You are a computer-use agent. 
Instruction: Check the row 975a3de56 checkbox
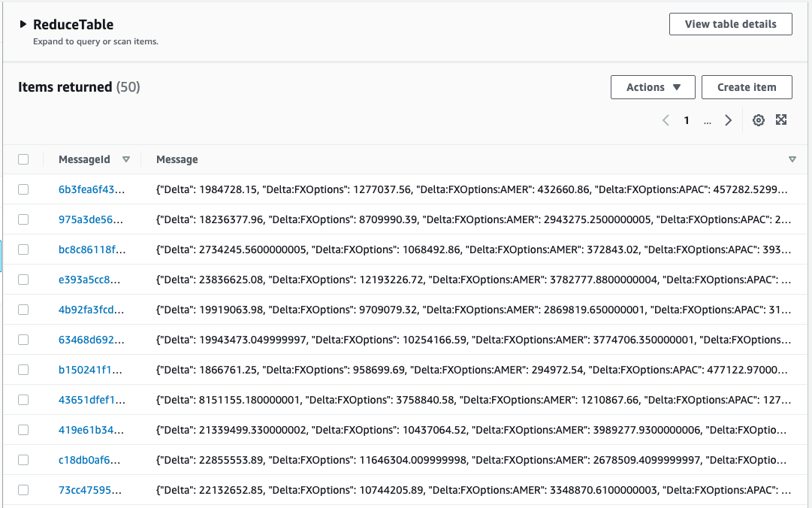(23, 219)
